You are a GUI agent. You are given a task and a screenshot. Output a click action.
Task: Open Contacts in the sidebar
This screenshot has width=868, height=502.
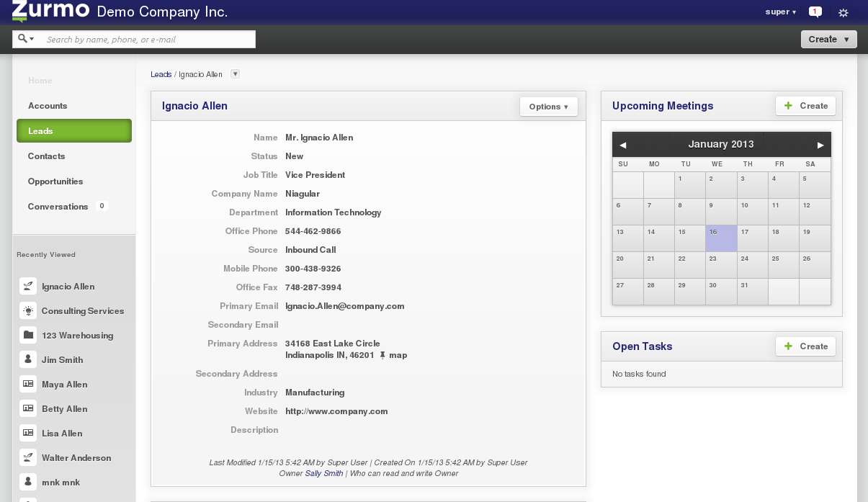(x=47, y=156)
